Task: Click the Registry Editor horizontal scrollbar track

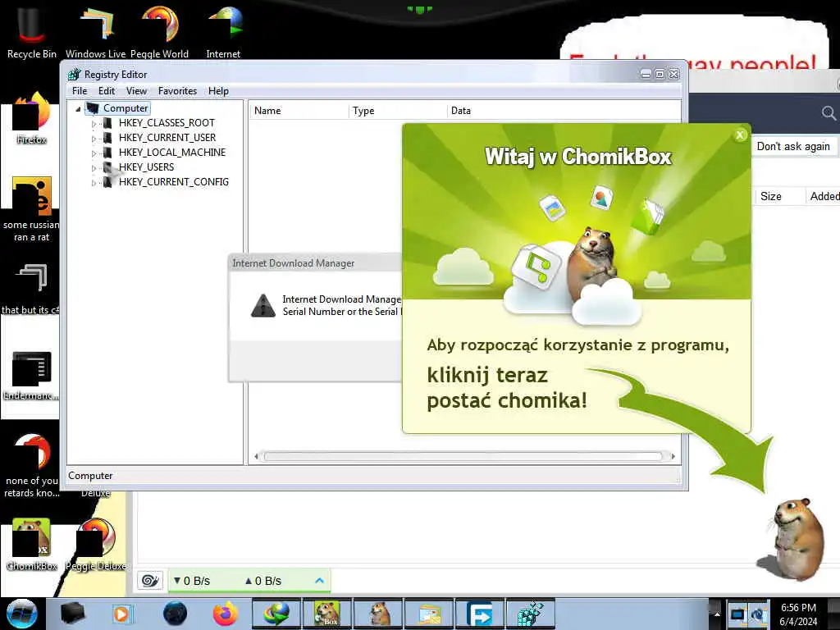Action: (x=463, y=456)
